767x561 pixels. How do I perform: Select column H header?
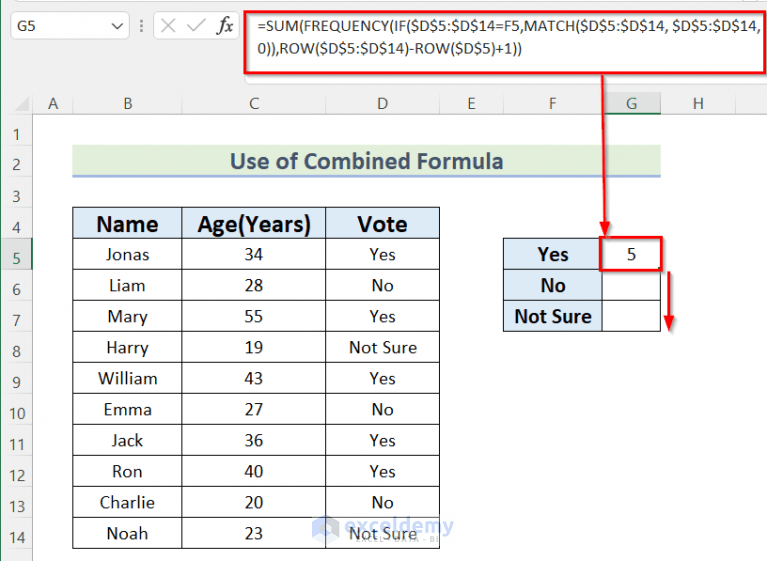coord(698,104)
